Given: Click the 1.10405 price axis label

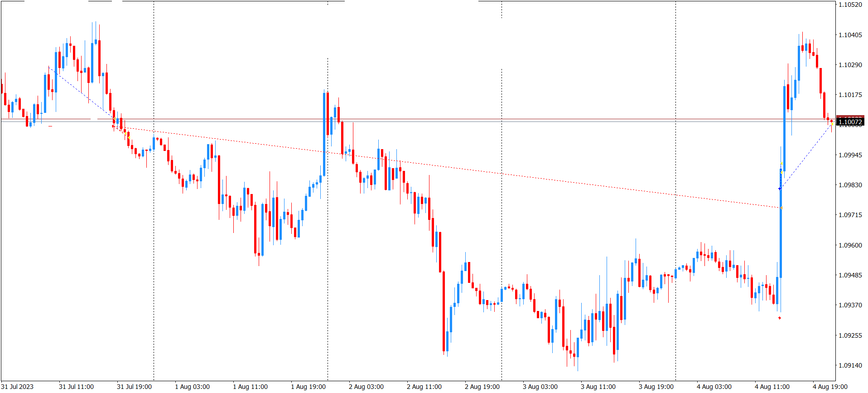Looking at the screenshot, I should [x=850, y=35].
